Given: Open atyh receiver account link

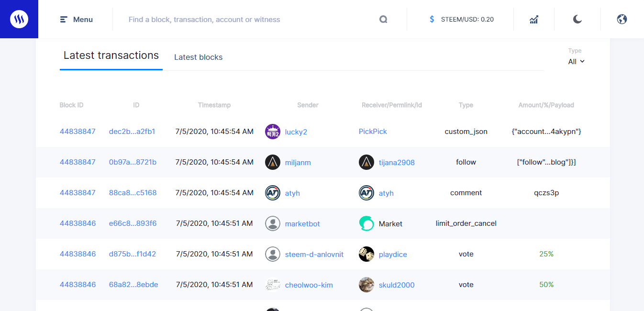Looking at the screenshot, I should pos(386,193).
